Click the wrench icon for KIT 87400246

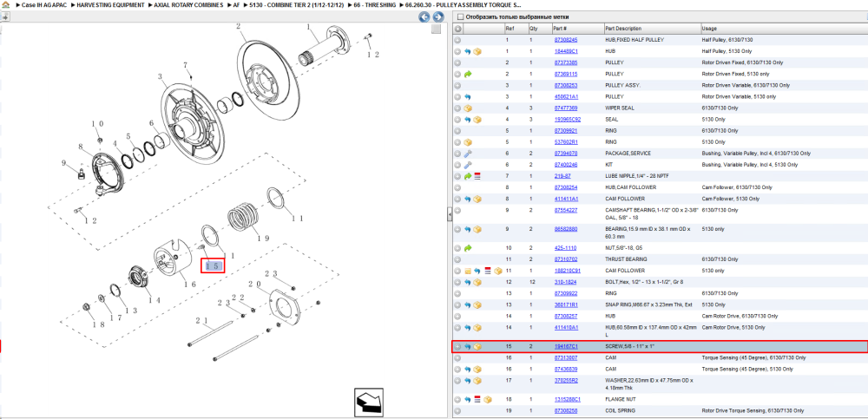[x=468, y=165]
